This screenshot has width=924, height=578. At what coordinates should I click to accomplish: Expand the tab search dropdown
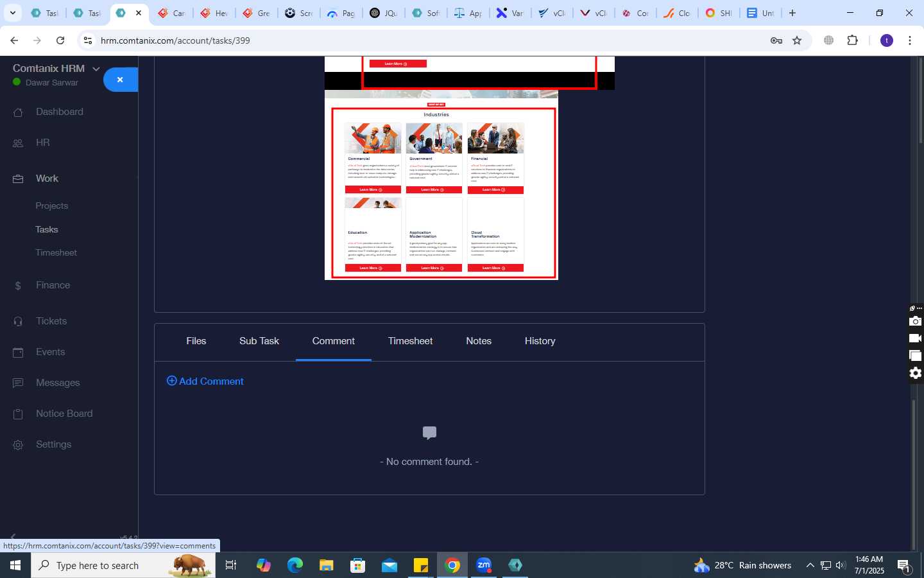pos(12,13)
